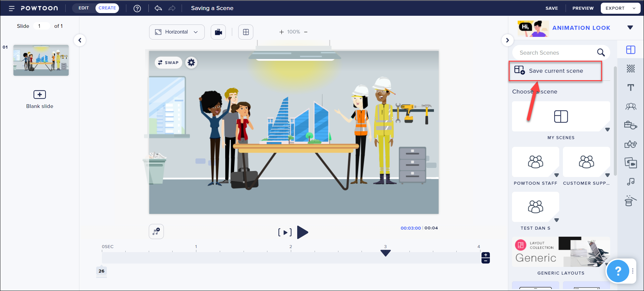644x291 pixels.
Task: Open the Characters tab in sidebar
Action: coord(631,107)
